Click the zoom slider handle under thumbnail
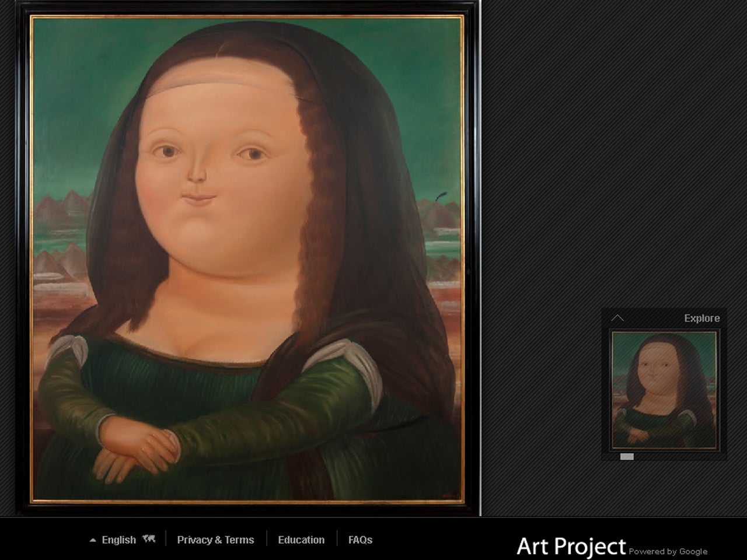This screenshot has width=747, height=560. coord(627,457)
